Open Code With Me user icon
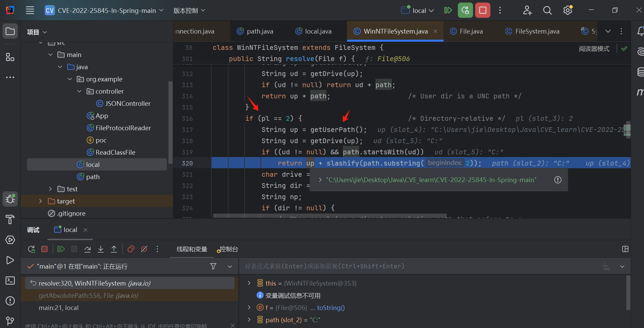 (x=527, y=10)
